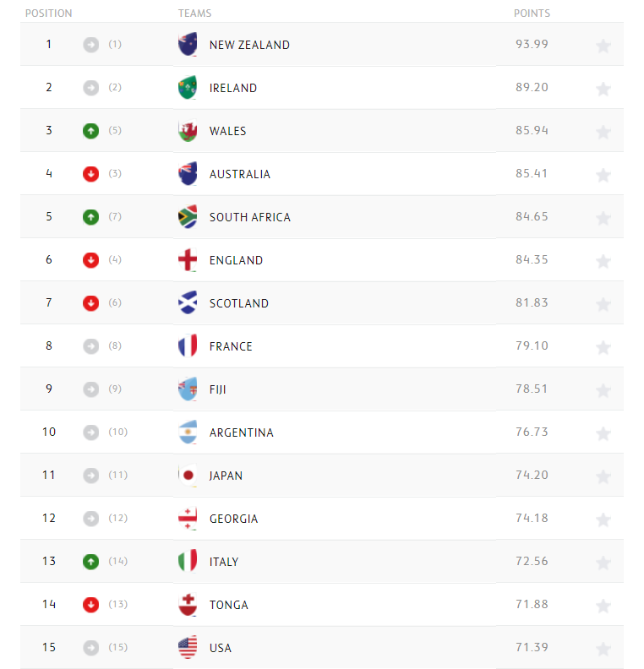Click the Japan flag icon

pos(188,476)
